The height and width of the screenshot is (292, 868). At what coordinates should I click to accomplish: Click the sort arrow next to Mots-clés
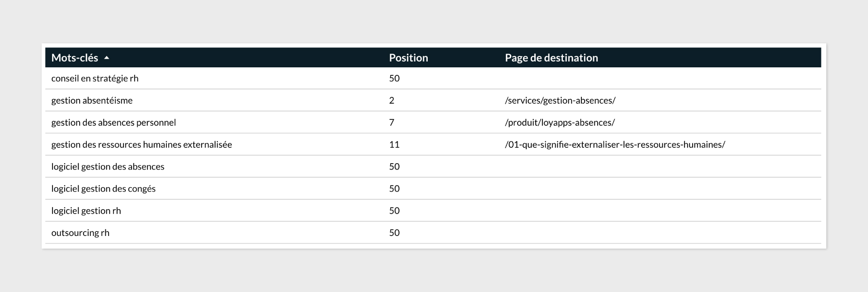coord(107,58)
